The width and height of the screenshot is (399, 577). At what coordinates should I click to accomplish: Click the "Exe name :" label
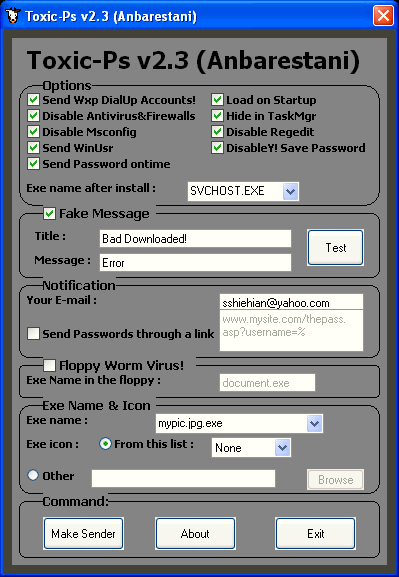tap(57, 420)
